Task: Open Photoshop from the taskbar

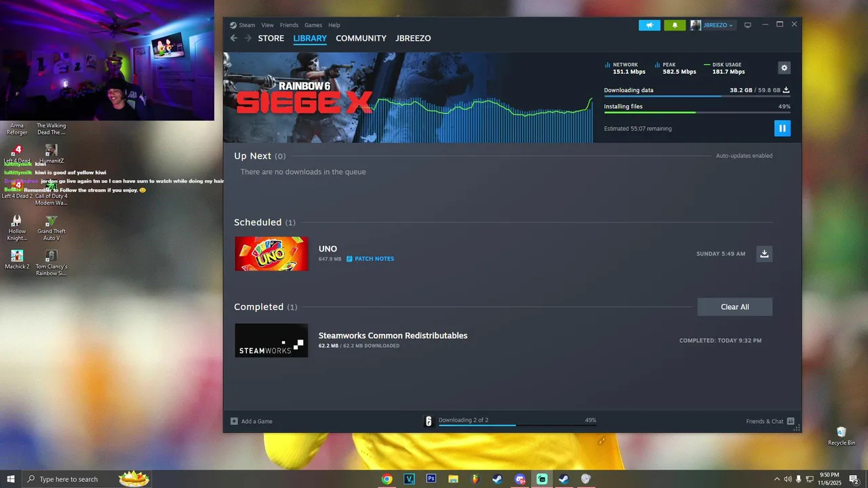Action: 431,479
